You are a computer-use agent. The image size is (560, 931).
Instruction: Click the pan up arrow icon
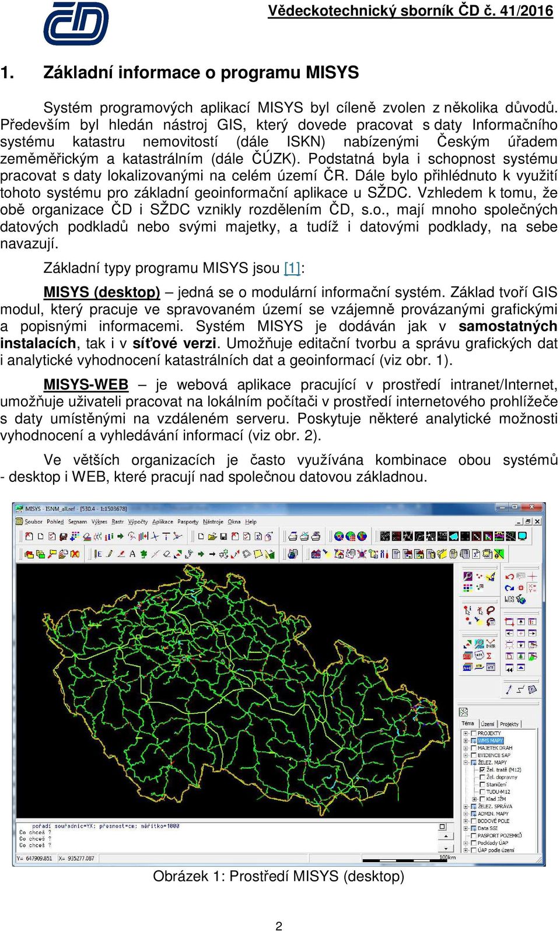point(521,622)
